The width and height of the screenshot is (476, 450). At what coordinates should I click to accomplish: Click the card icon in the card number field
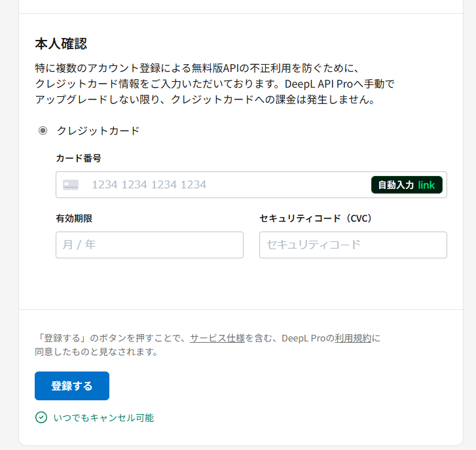click(x=71, y=185)
